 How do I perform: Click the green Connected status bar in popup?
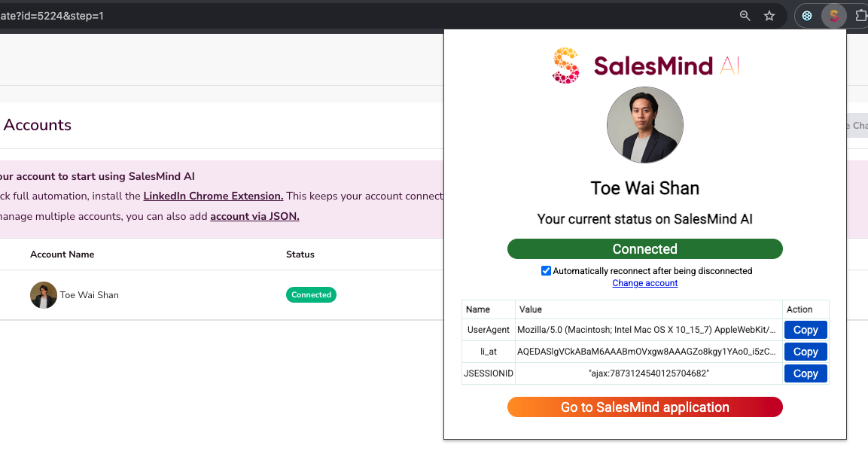(x=645, y=249)
